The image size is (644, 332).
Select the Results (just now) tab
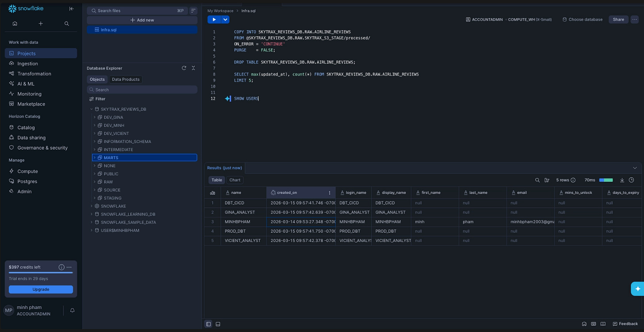(x=225, y=168)
